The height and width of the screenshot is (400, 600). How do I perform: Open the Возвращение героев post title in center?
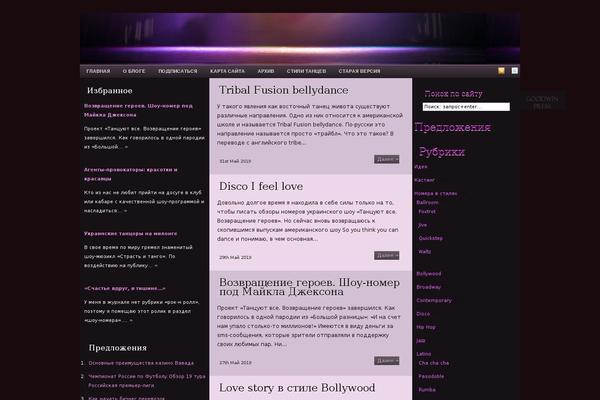click(x=309, y=287)
